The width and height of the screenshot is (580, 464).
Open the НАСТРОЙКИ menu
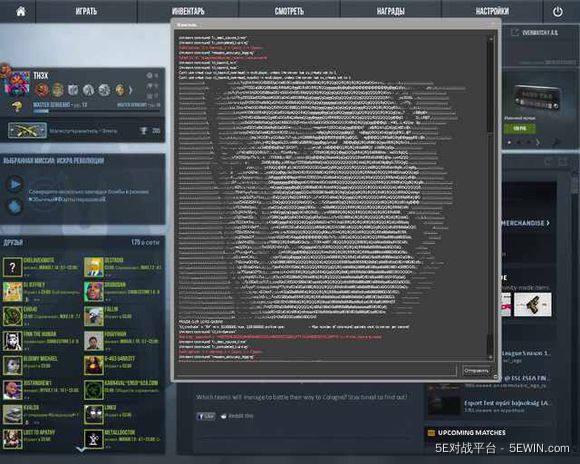click(492, 11)
